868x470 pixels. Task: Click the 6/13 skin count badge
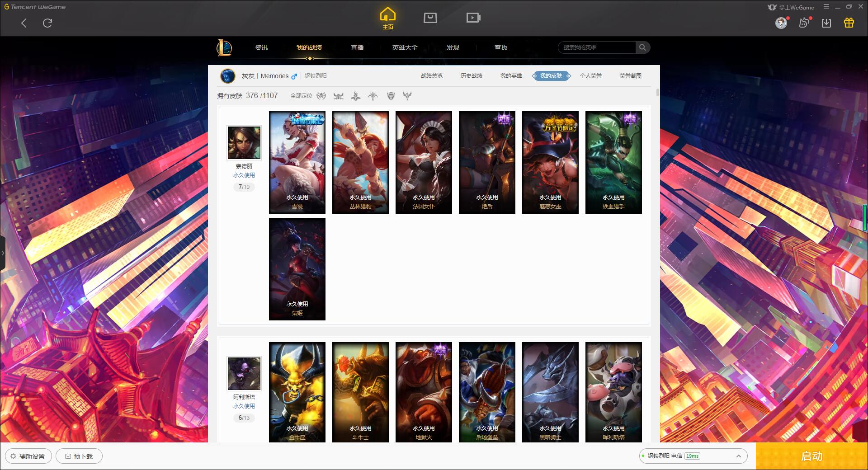244,418
